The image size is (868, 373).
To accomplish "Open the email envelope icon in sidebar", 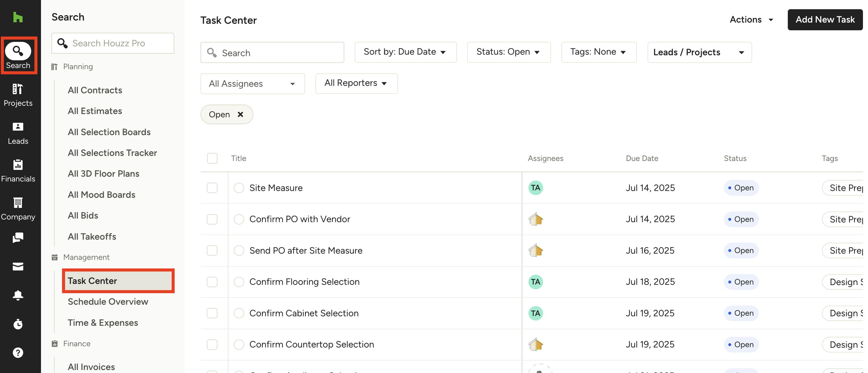I will pyautogui.click(x=18, y=266).
